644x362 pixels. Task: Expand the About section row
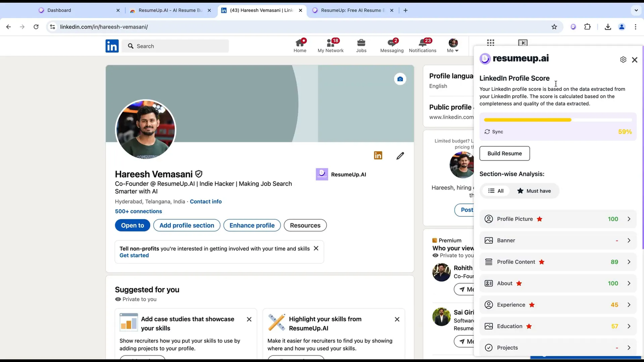[x=558, y=283]
